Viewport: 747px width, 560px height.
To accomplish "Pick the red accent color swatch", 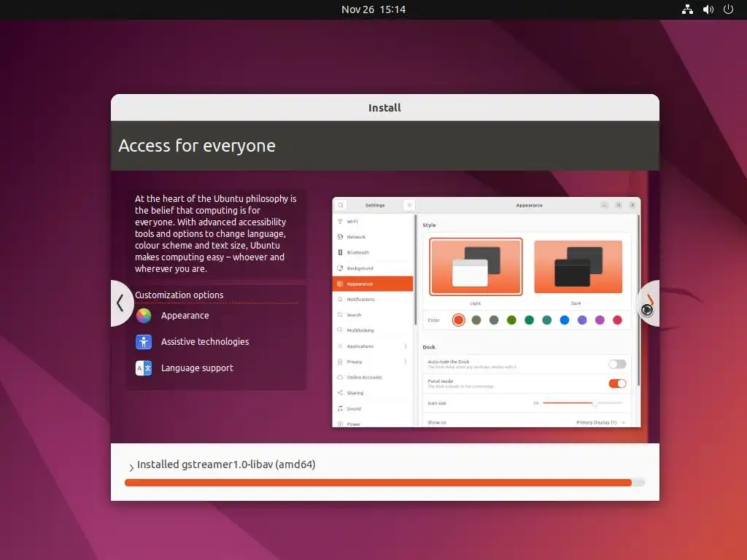I will 617,320.
